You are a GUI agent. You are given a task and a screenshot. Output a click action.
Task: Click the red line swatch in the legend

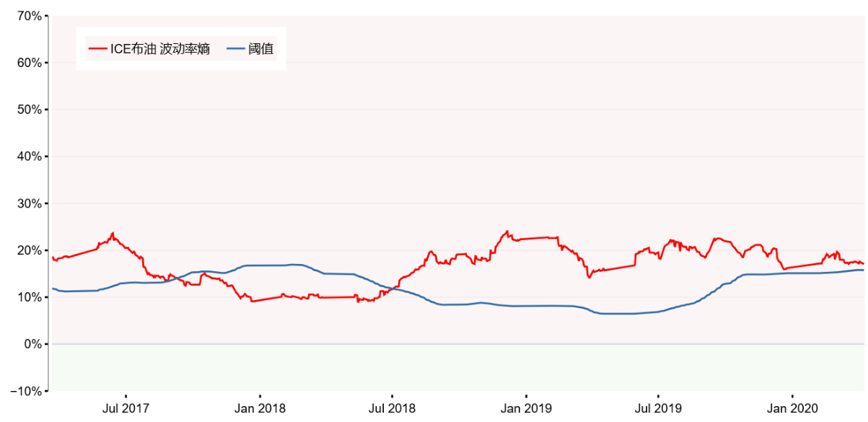[x=97, y=50]
